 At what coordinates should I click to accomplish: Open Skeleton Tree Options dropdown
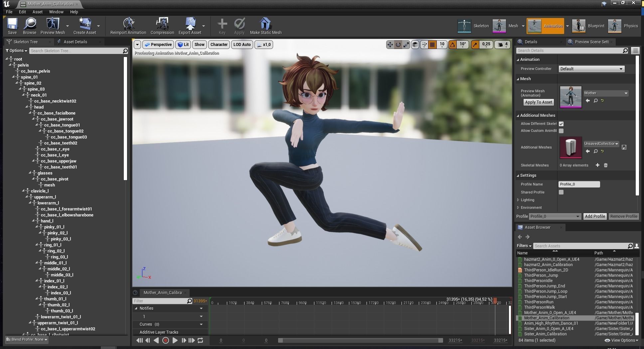point(17,51)
